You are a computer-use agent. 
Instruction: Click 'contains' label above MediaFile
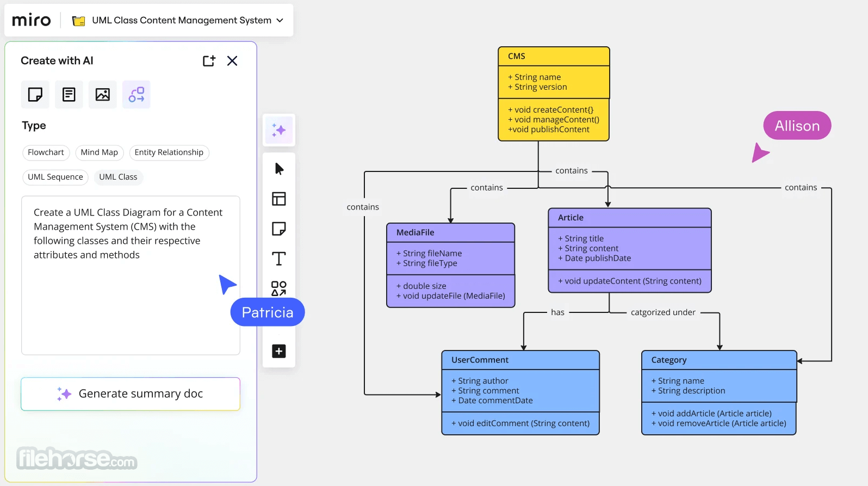tap(487, 188)
